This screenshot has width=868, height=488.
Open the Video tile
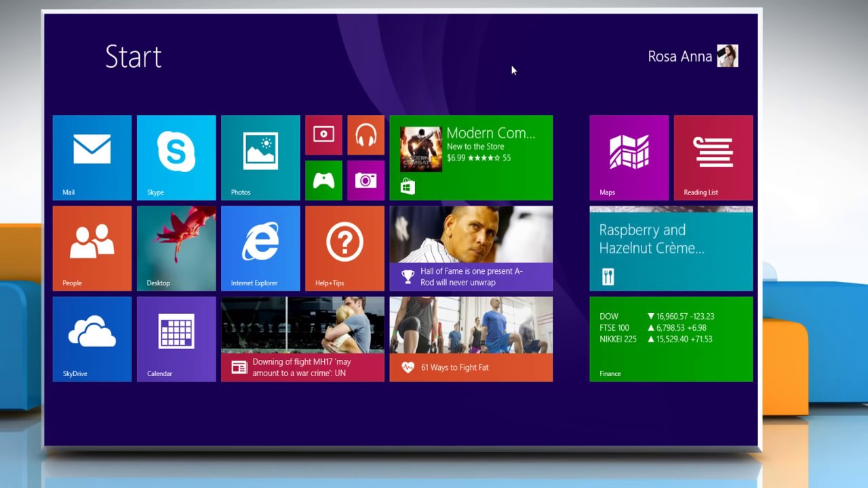[323, 135]
